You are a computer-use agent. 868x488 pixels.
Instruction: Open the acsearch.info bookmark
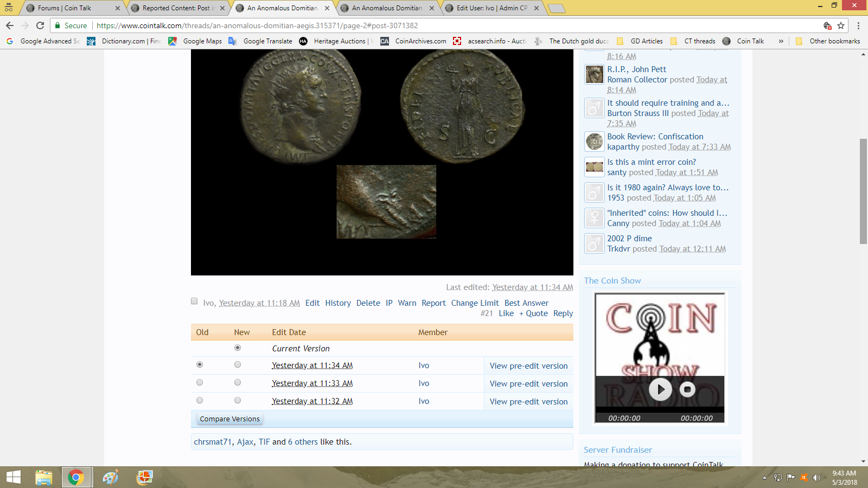pos(490,41)
